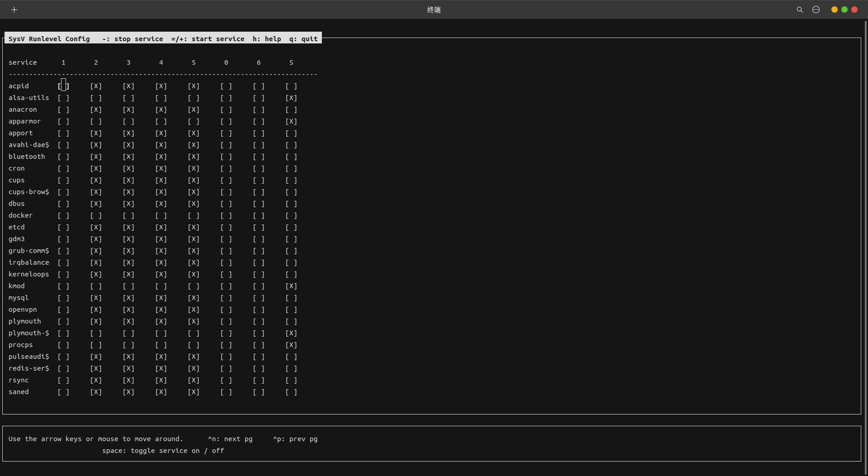Close the terminal with the red button

854,10
